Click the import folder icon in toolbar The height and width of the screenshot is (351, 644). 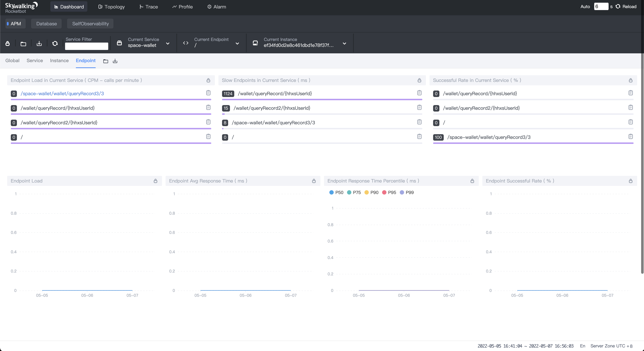coord(23,44)
